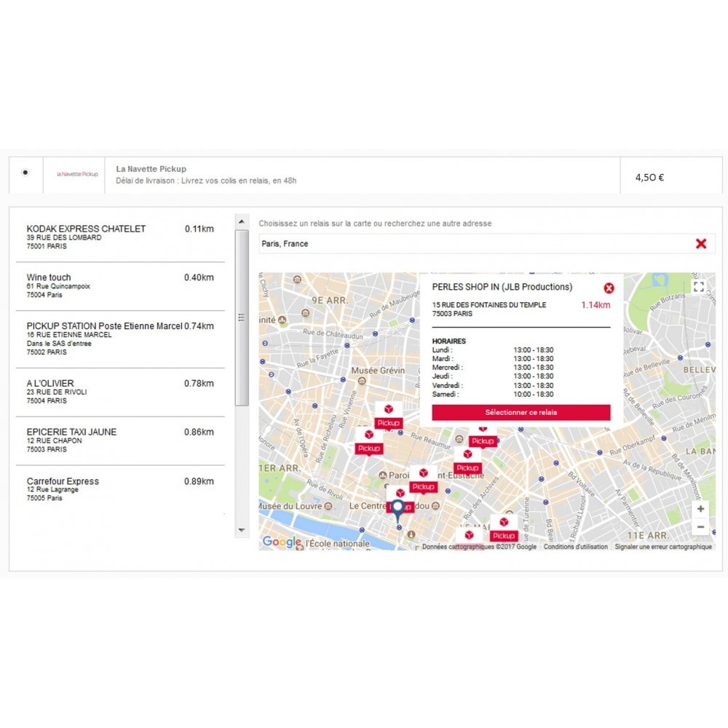
Task: Select the Wine touch relay entry
Action: (120, 286)
